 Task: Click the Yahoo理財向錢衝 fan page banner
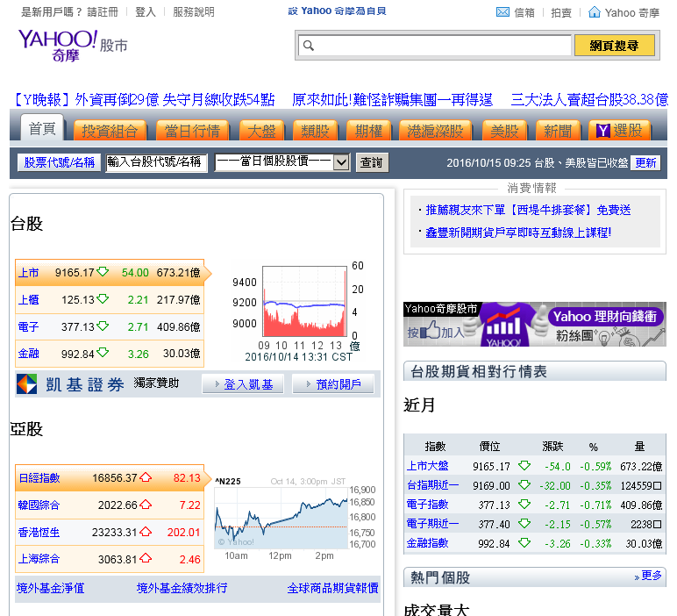pos(535,324)
